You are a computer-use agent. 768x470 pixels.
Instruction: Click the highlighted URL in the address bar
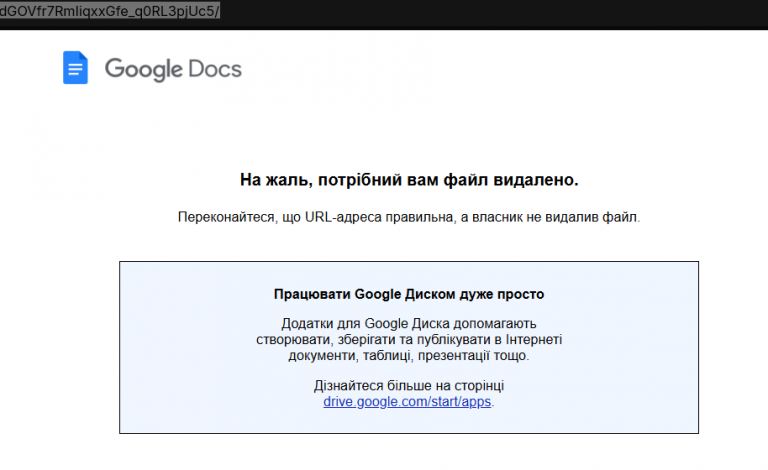110,11
